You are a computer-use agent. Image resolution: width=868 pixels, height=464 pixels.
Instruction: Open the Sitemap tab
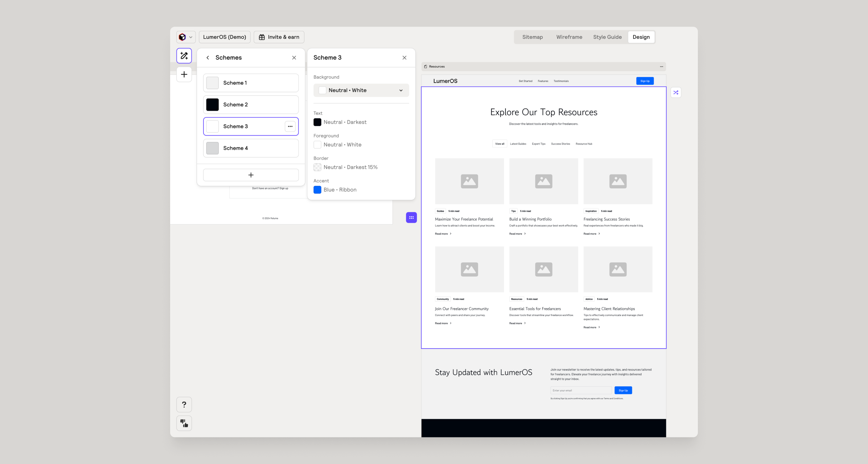[x=532, y=37]
